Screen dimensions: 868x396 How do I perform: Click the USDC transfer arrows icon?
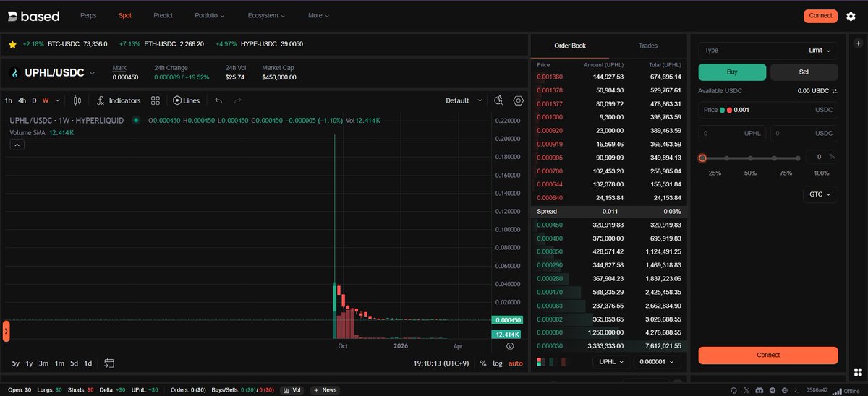click(x=834, y=91)
